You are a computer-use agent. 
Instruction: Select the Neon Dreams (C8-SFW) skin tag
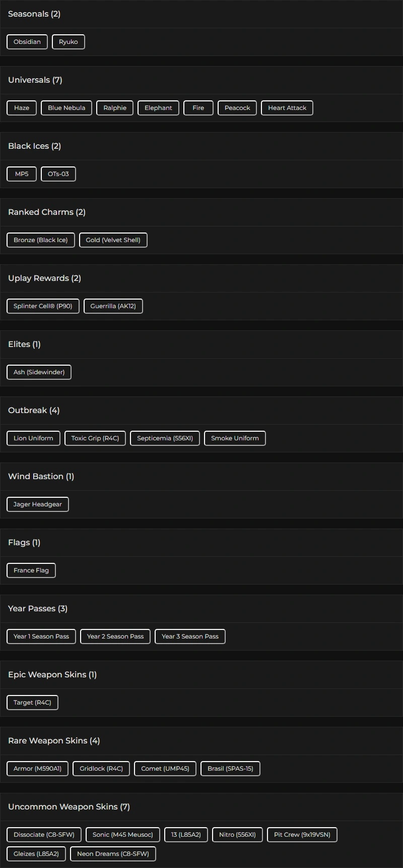pyautogui.click(x=113, y=854)
